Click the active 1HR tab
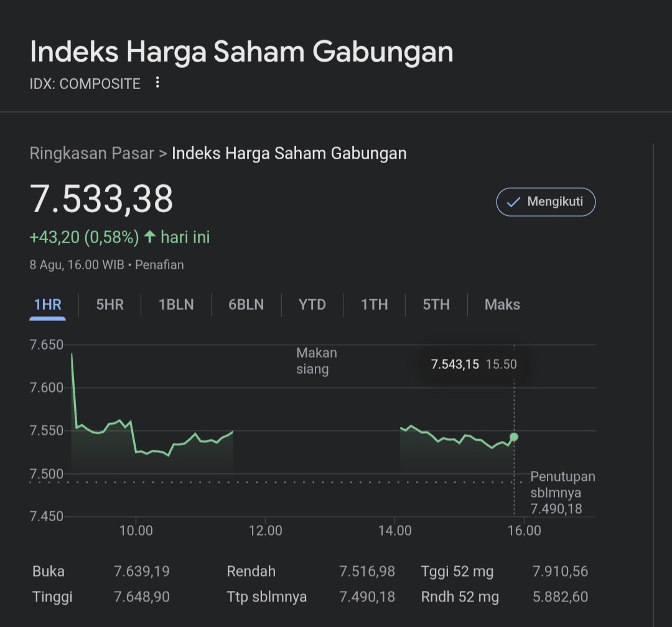The height and width of the screenshot is (627, 672). (47, 304)
